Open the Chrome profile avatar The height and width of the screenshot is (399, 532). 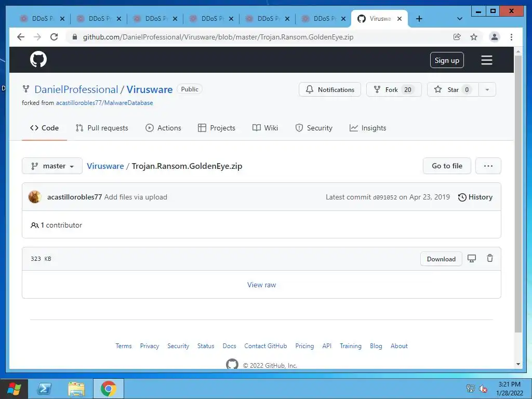coord(495,37)
